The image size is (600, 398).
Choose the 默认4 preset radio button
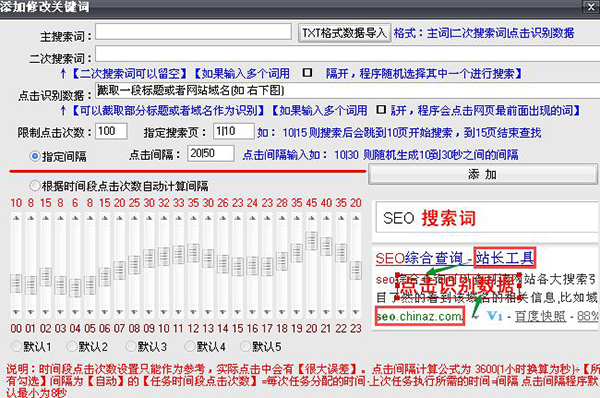point(190,347)
